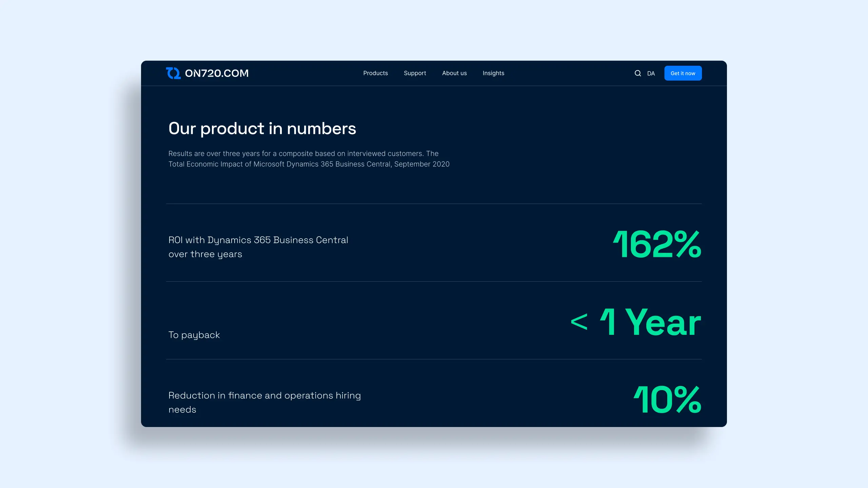Click the < 1 Year statistic
Screen dimensions: 868x488
pyautogui.click(x=636, y=322)
